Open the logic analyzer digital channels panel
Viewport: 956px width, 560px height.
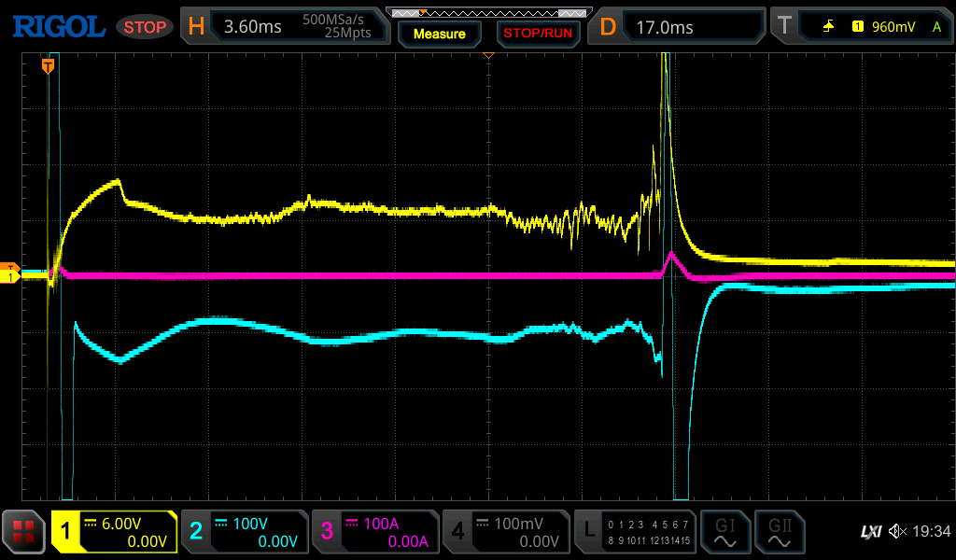click(636, 532)
